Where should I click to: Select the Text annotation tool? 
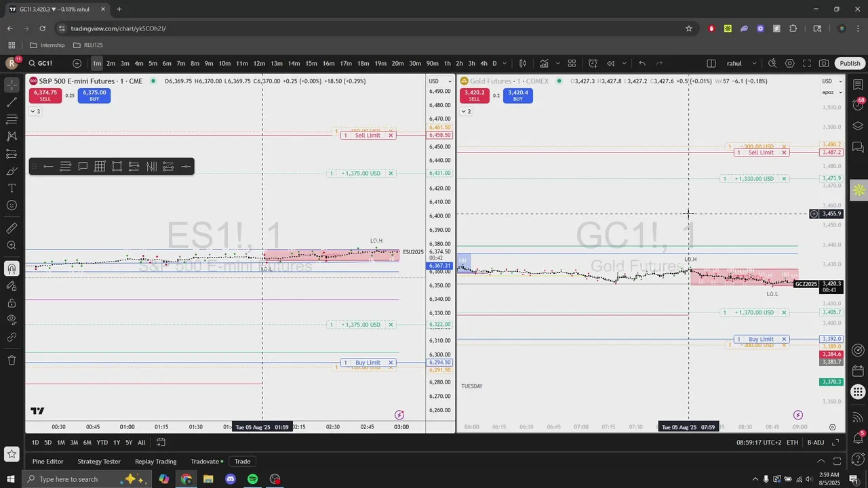click(x=12, y=188)
